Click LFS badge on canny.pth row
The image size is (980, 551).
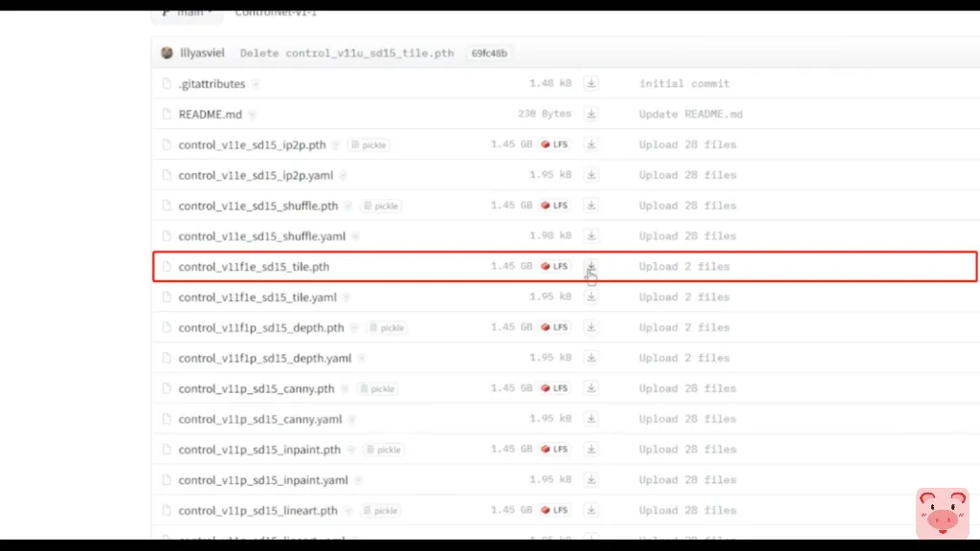coord(554,388)
